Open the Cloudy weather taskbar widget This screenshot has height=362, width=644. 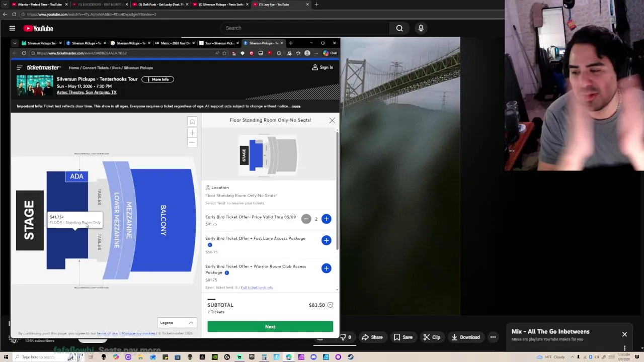click(x=551, y=357)
